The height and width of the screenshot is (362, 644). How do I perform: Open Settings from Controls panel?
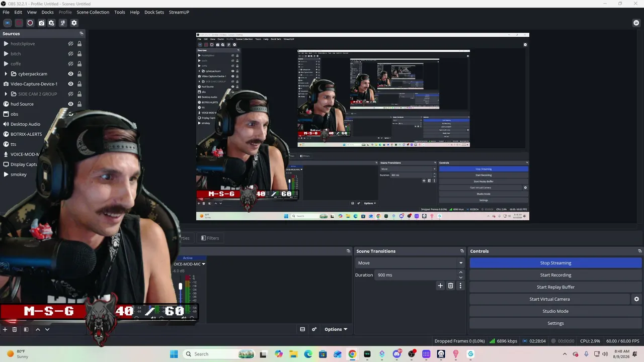pos(555,323)
